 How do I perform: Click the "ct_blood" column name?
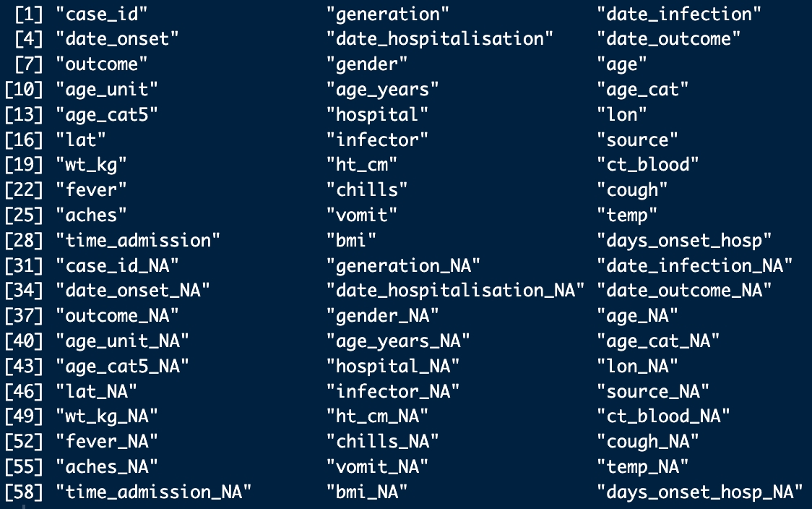click(x=648, y=165)
